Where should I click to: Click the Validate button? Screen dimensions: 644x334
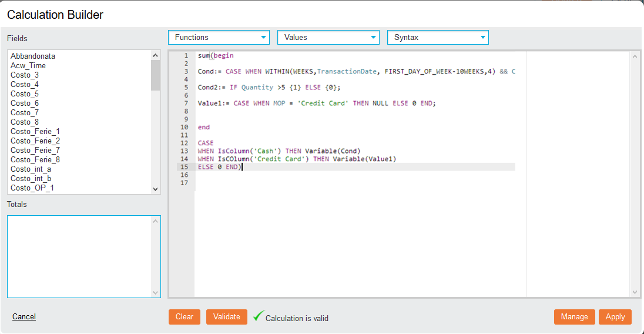click(x=227, y=317)
